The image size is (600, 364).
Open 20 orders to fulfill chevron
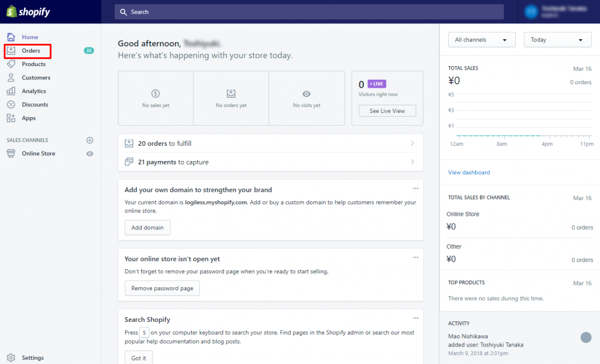tap(412, 143)
